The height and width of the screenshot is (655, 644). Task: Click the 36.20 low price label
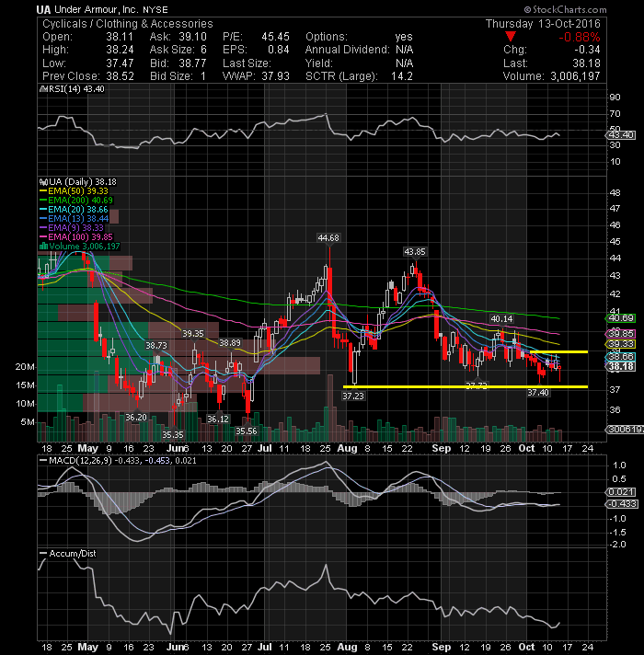[x=136, y=418]
